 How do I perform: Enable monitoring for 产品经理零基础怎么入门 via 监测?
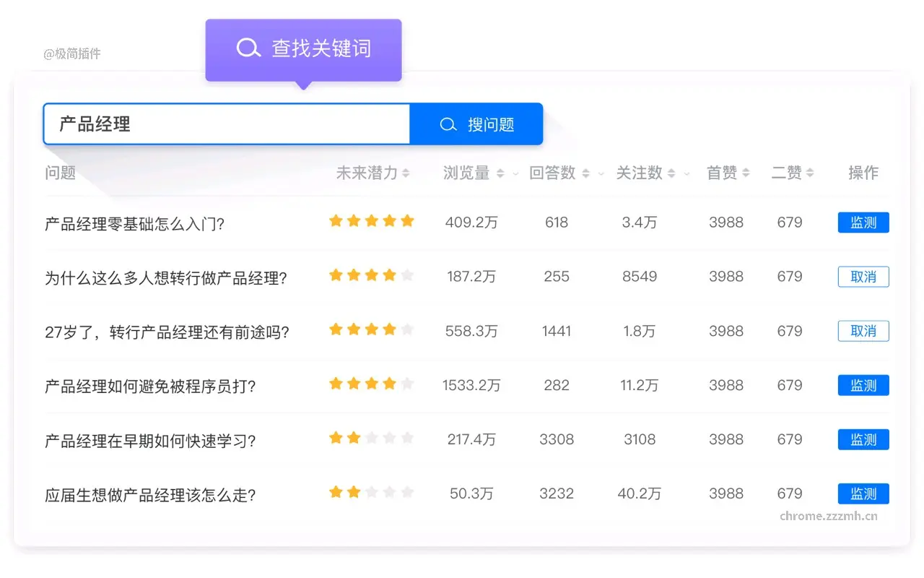863,222
